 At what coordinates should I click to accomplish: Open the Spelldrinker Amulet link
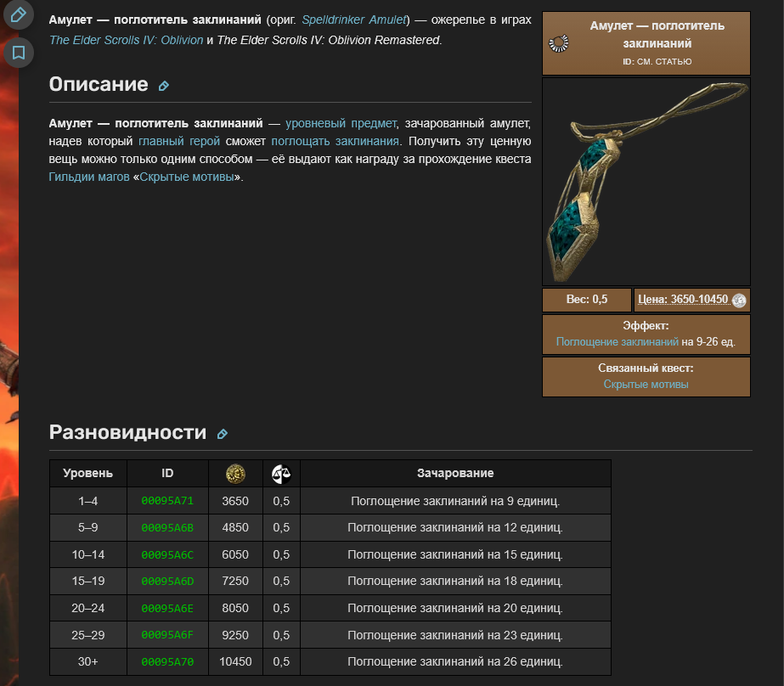point(354,20)
